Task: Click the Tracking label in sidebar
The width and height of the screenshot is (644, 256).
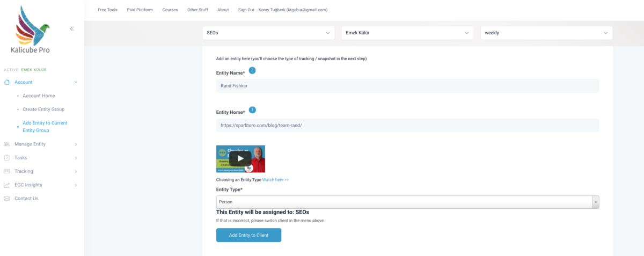Action: (x=24, y=171)
